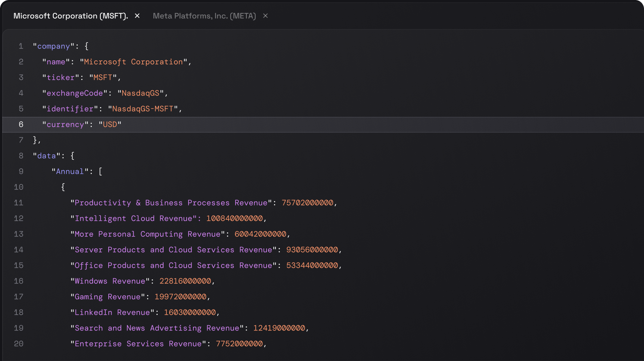Click the More Personal Computing Revenue key
This screenshot has width=644, height=361.
coord(147,234)
